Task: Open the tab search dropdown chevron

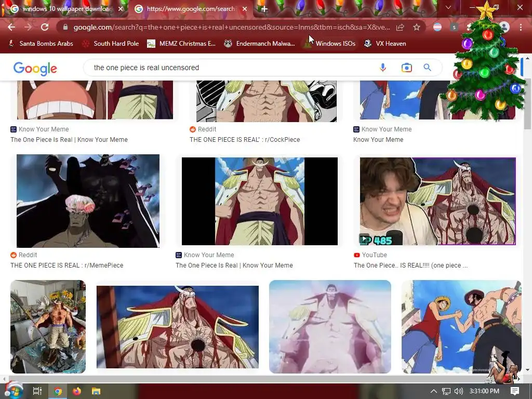Action: [448, 7]
